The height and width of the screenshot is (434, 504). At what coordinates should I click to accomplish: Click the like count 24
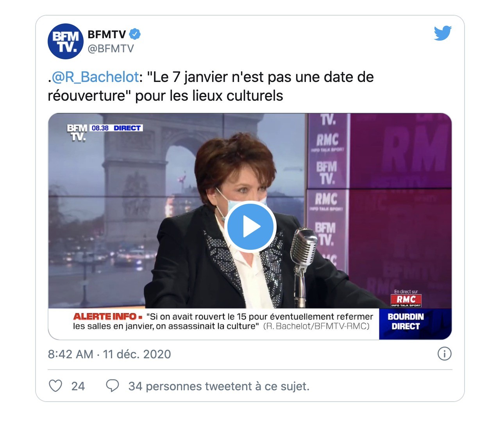pyautogui.click(x=78, y=386)
